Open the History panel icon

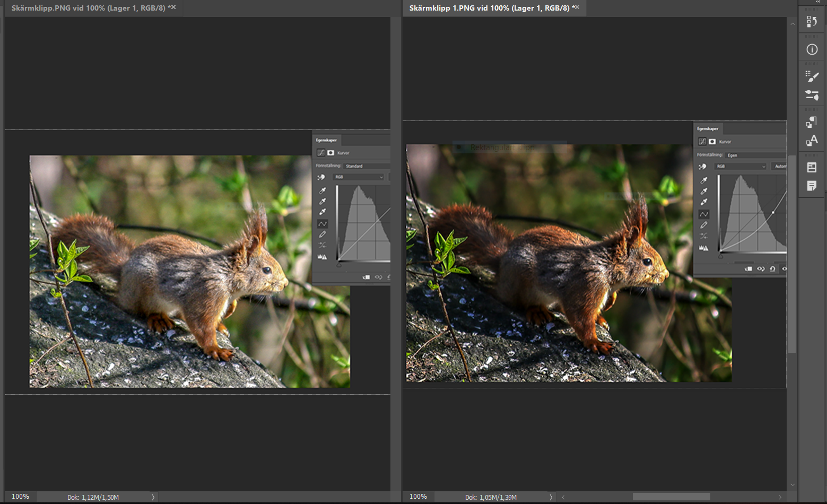(812, 22)
